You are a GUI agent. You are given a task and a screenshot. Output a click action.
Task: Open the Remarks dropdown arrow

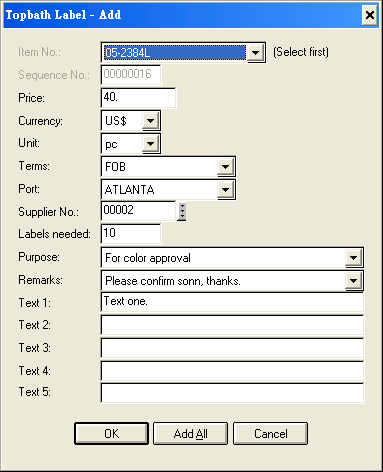pos(353,280)
